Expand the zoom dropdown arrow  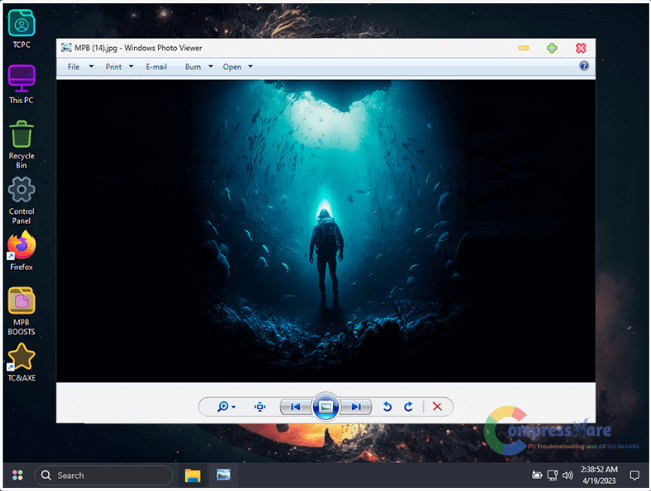pyautogui.click(x=234, y=407)
